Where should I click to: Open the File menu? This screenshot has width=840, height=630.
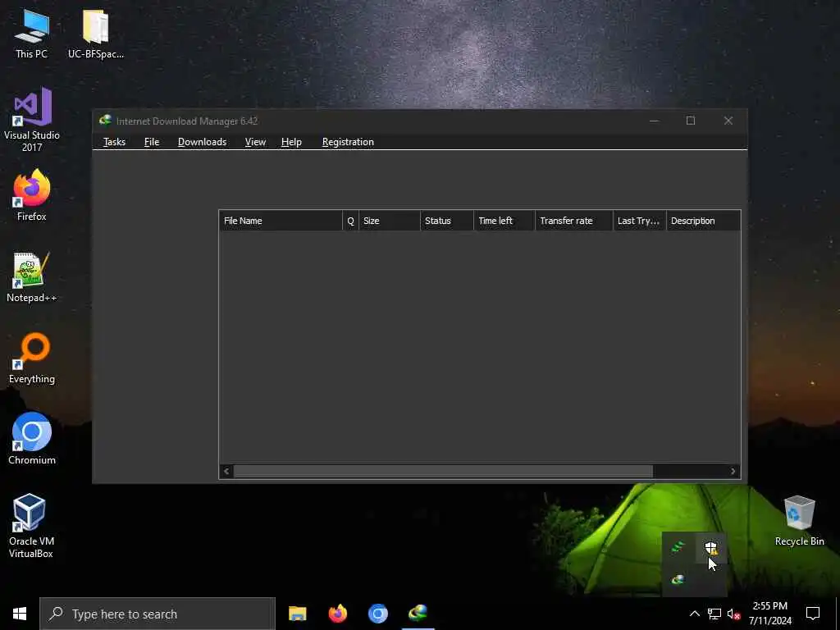click(152, 142)
